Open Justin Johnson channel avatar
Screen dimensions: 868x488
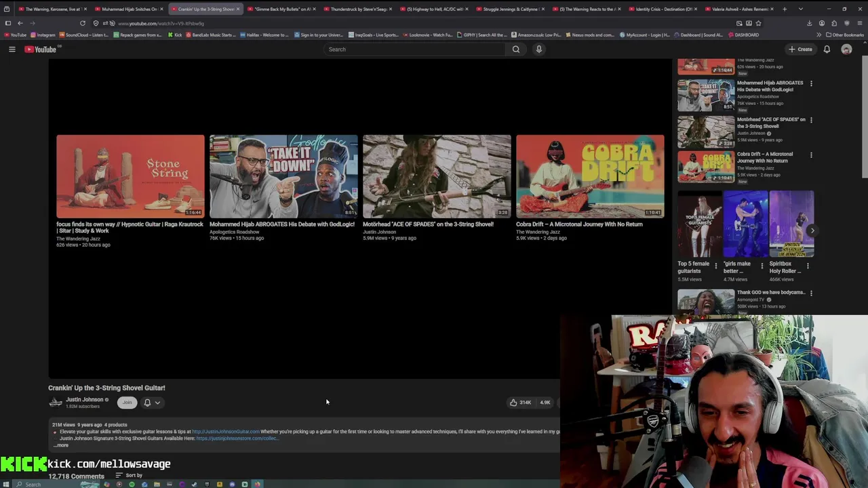tap(56, 403)
